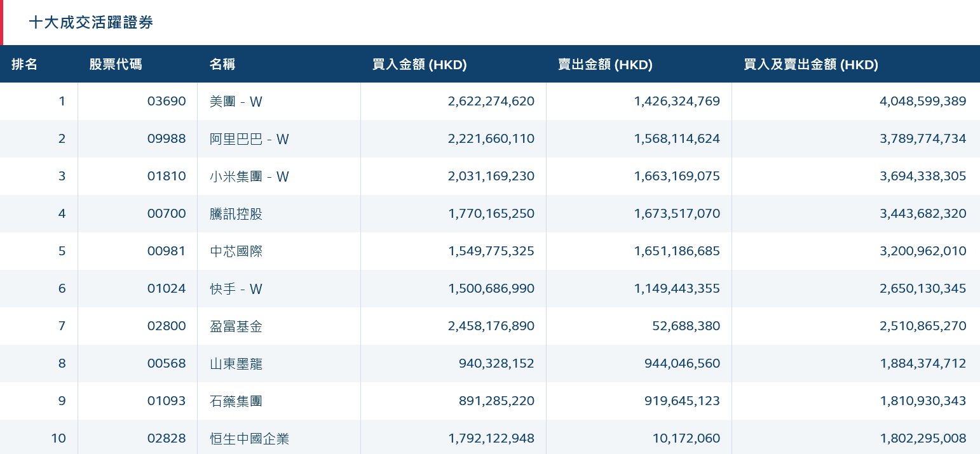980x454 pixels.
Task: Click 山東墨龍 in the name column
Action: [236, 364]
